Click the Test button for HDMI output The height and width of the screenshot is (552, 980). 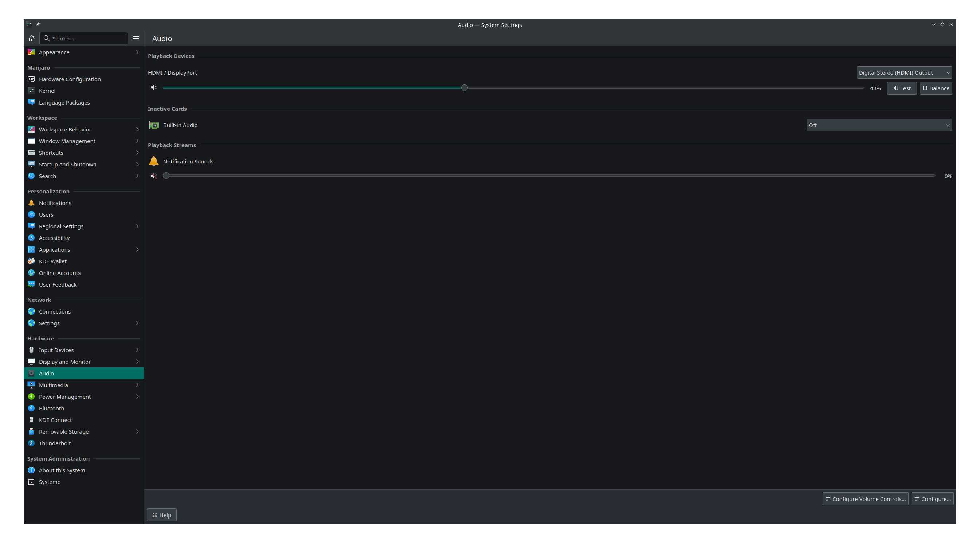pyautogui.click(x=902, y=88)
